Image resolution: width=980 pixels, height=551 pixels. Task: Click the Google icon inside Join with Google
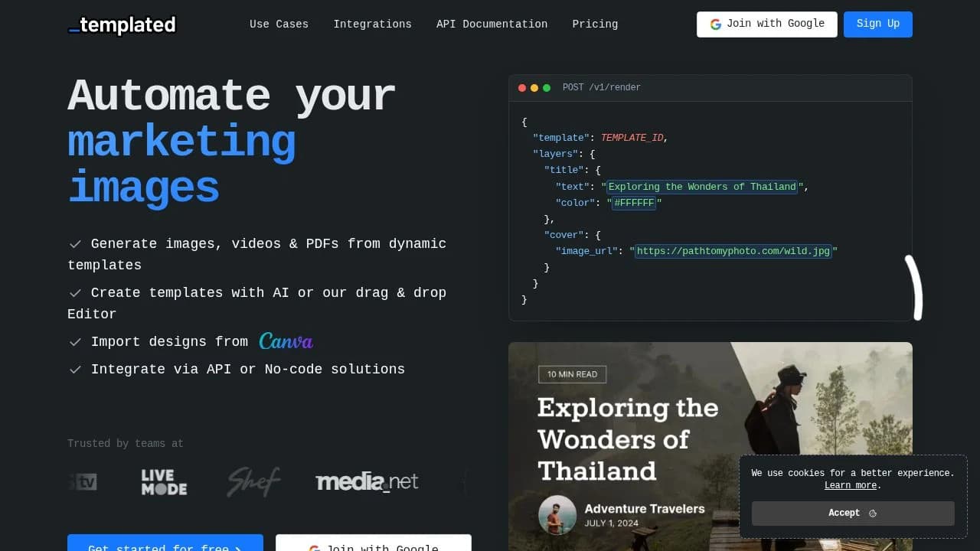pyautogui.click(x=715, y=24)
